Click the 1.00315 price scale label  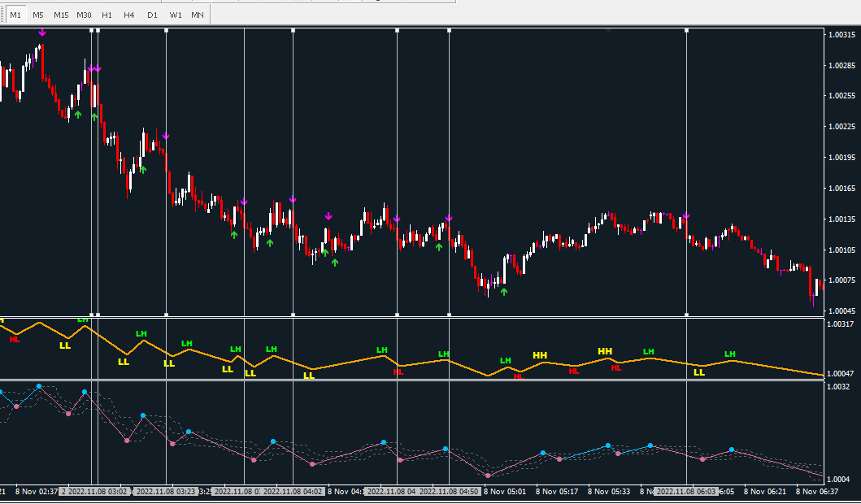(x=841, y=35)
